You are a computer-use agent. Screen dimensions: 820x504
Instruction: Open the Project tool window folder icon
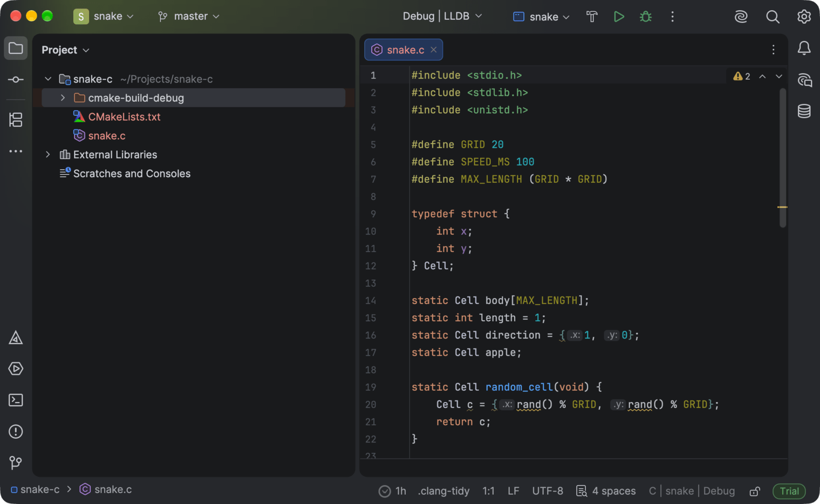click(16, 49)
